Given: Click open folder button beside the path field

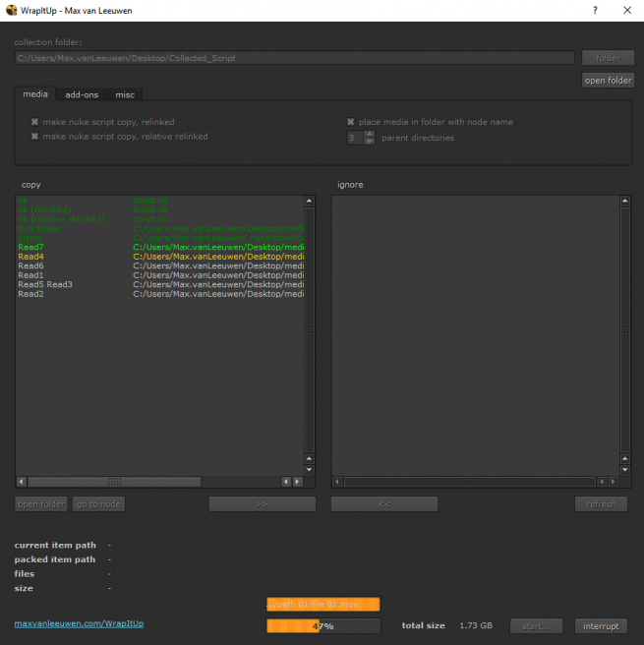Looking at the screenshot, I should coord(608,81).
